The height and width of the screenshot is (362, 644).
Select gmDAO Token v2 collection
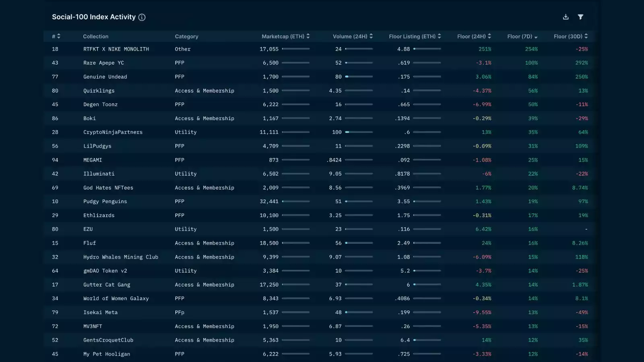pos(105,271)
